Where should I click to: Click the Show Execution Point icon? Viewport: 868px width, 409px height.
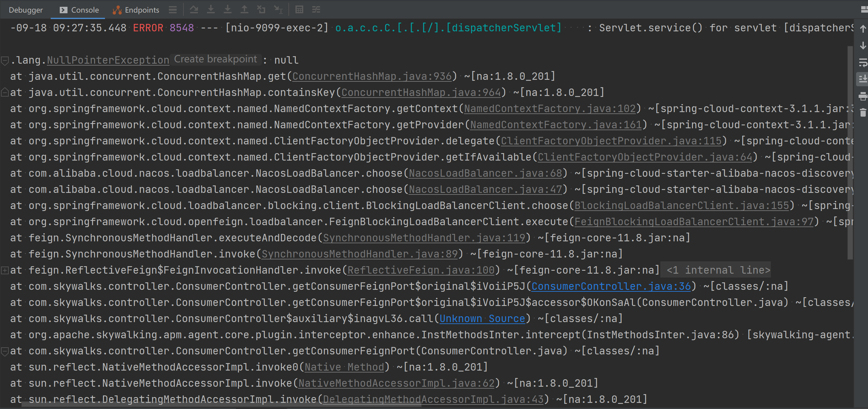click(x=173, y=10)
